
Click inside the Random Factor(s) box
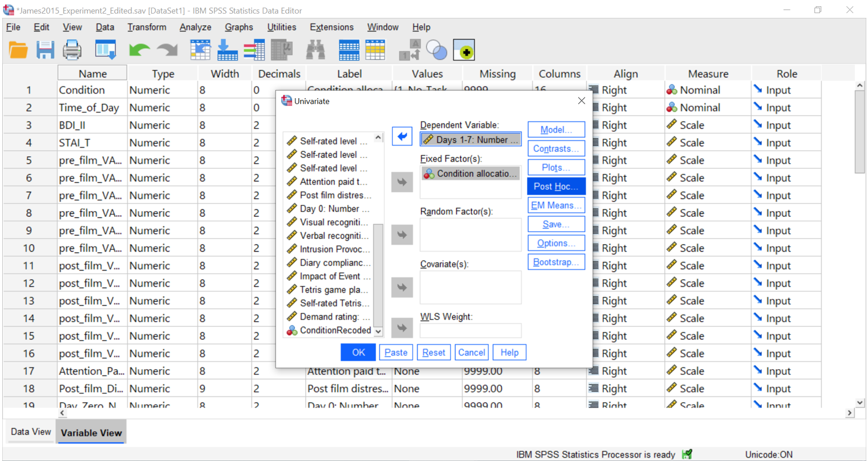point(470,234)
